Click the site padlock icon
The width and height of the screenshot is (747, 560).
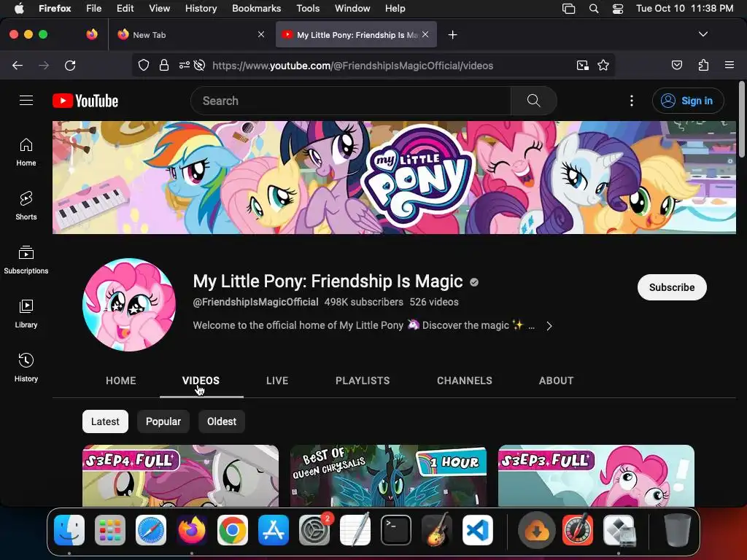click(164, 66)
